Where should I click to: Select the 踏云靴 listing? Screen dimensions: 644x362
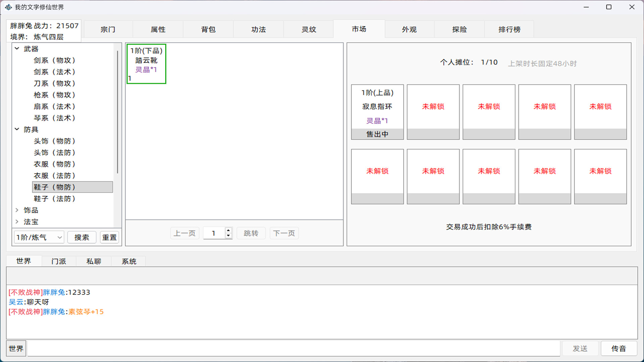click(146, 64)
